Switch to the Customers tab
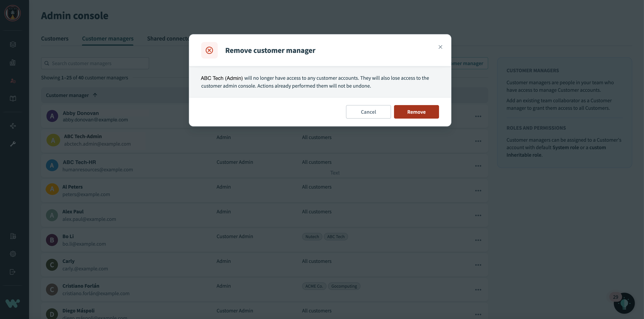The image size is (644, 319). [x=55, y=38]
